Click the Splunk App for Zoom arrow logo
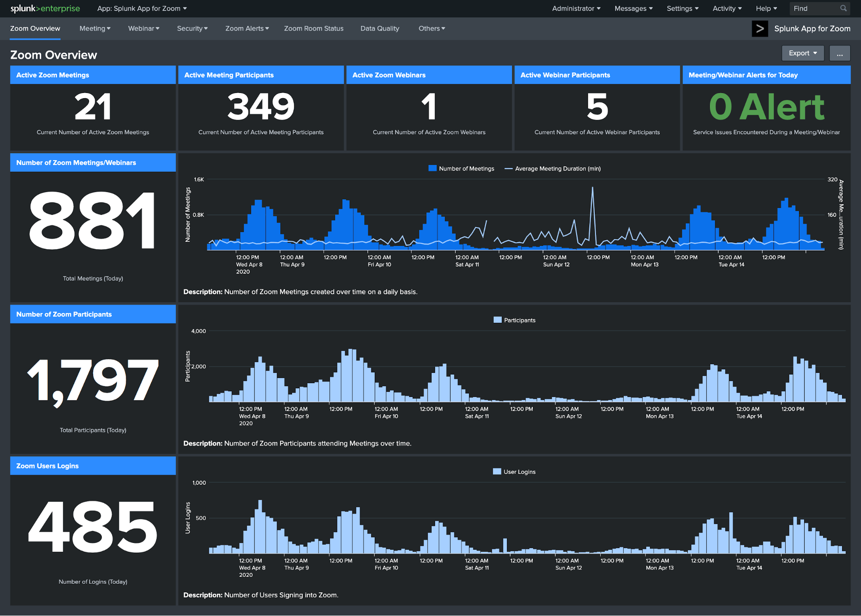861x616 pixels. pos(760,28)
